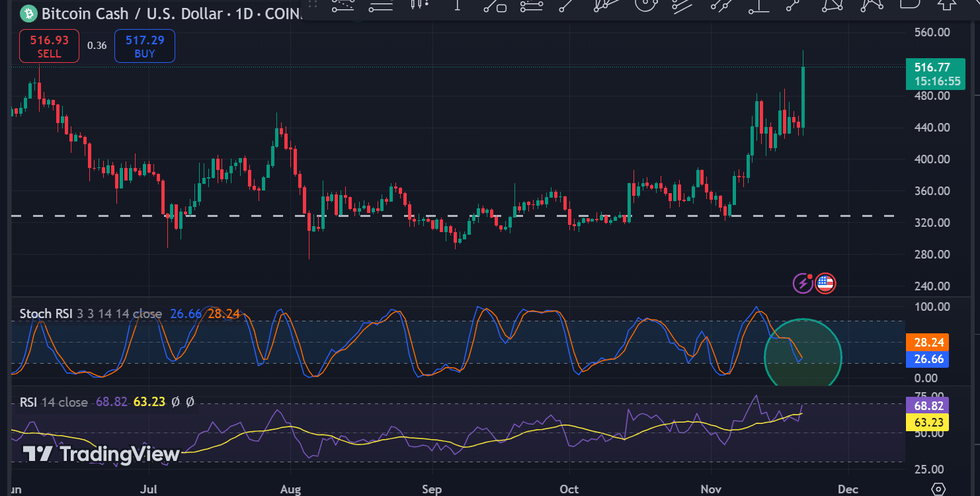Screen dimensions: 980x496
Task: Click the 280.00 price scale label
Action: (x=932, y=255)
